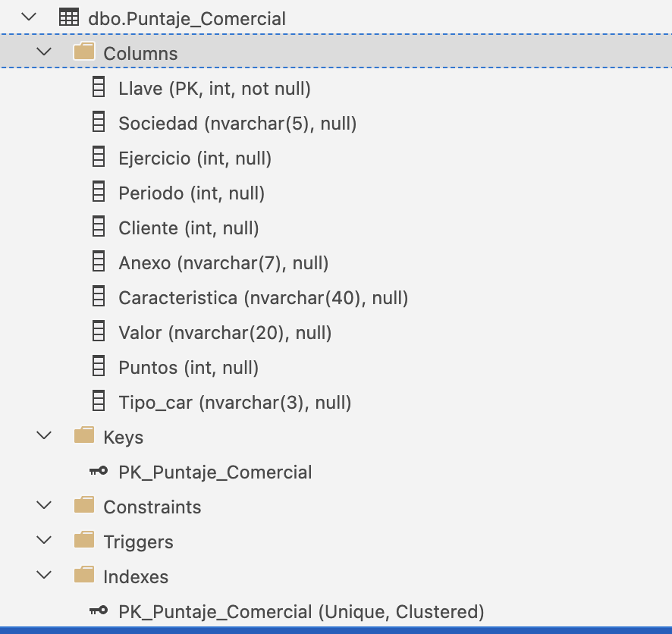Click the table icon of dbo.Puntaje_Comercial
Screen dimensions: 672x634
(68, 17)
